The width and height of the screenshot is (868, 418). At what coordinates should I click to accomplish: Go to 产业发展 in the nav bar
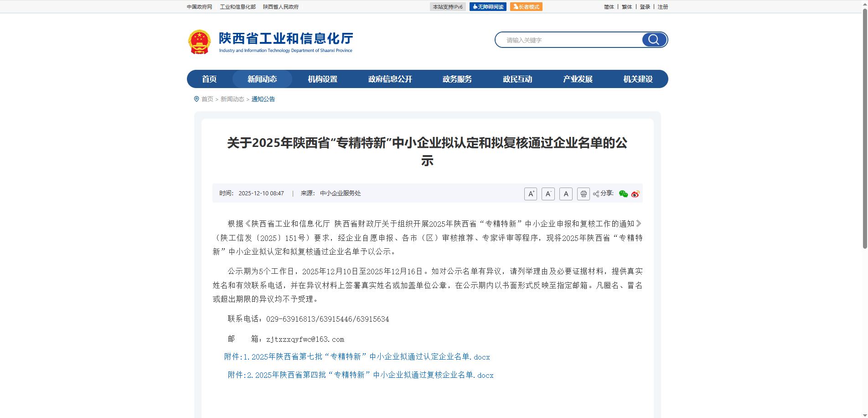[x=578, y=79]
